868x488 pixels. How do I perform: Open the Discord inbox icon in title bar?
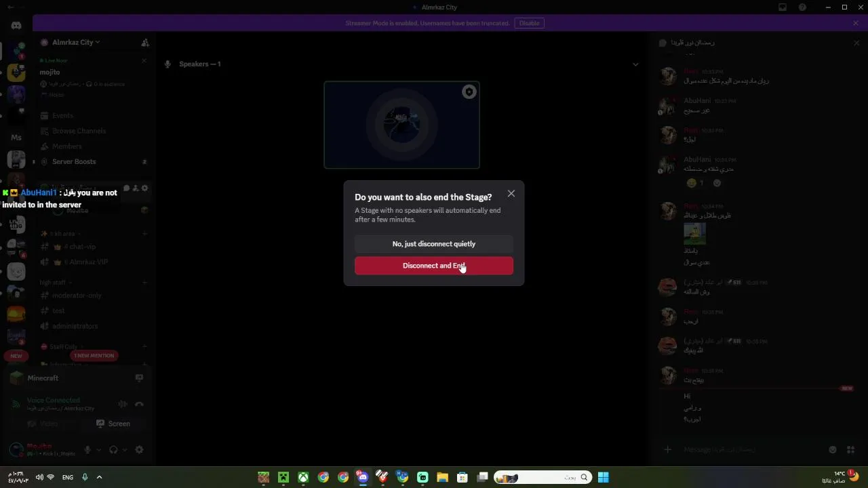click(783, 7)
